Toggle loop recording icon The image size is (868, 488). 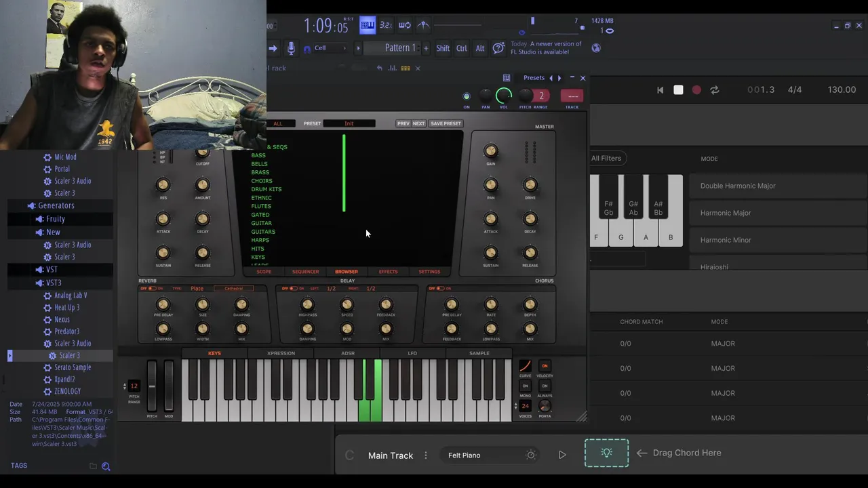[x=405, y=26]
